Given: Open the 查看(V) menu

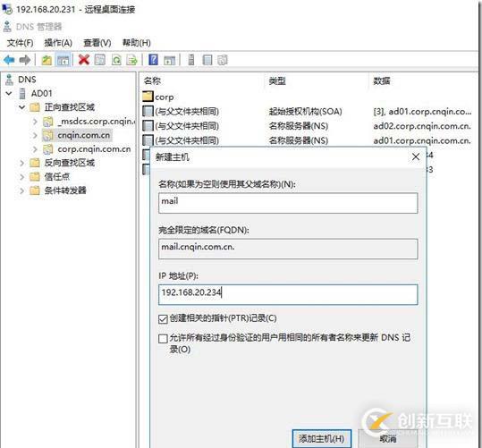Looking at the screenshot, I should pos(97,43).
